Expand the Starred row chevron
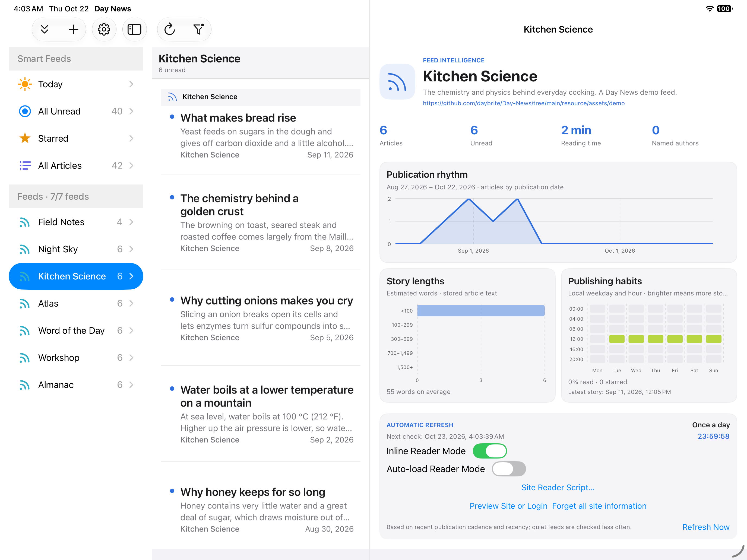The height and width of the screenshot is (560, 747). click(131, 138)
